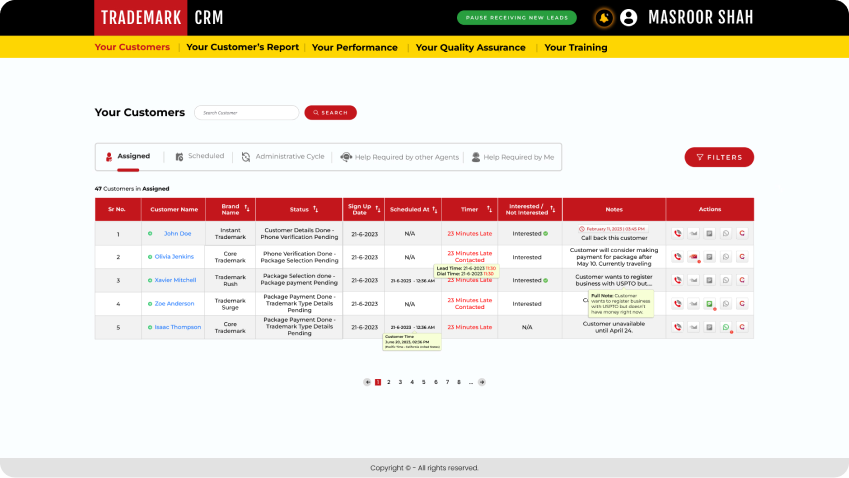This screenshot has height=478, width=849.
Task: Switch to the Scheduled tab
Action: pyautogui.click(x=199, y=157)
